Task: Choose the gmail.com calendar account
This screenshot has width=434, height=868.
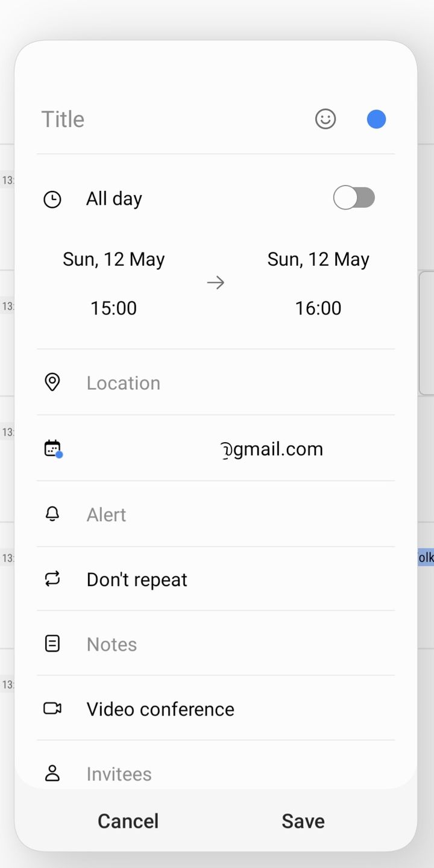Action: coord(271,449)
